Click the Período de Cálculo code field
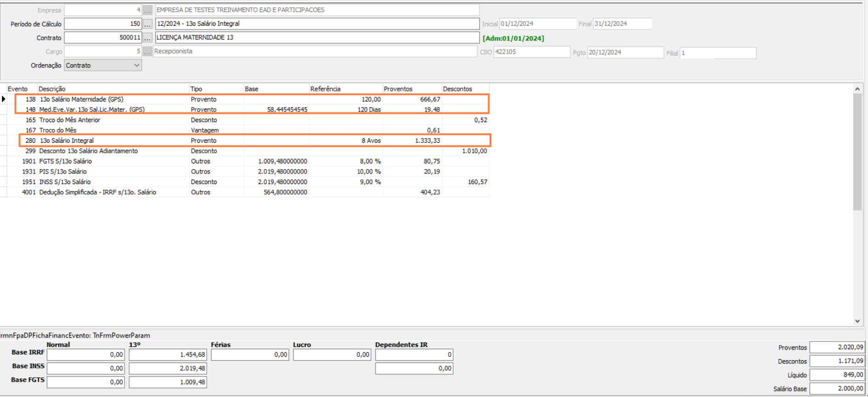The image size is (868, 397). (103, 24)
